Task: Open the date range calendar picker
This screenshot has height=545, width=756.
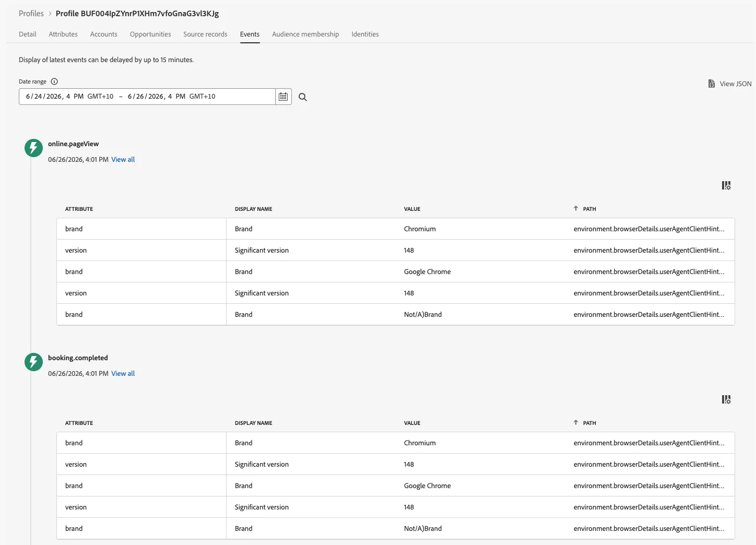Action: [x=283, y=97]
